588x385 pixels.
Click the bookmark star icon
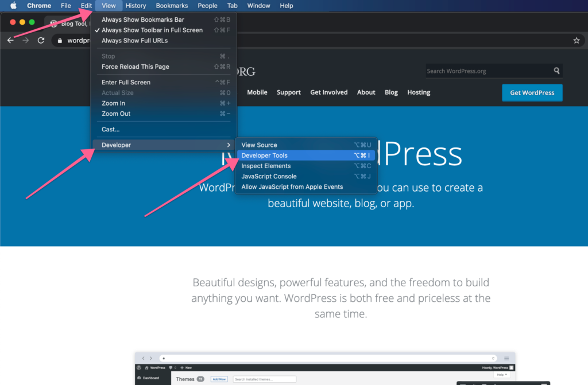tap(576, 40)
